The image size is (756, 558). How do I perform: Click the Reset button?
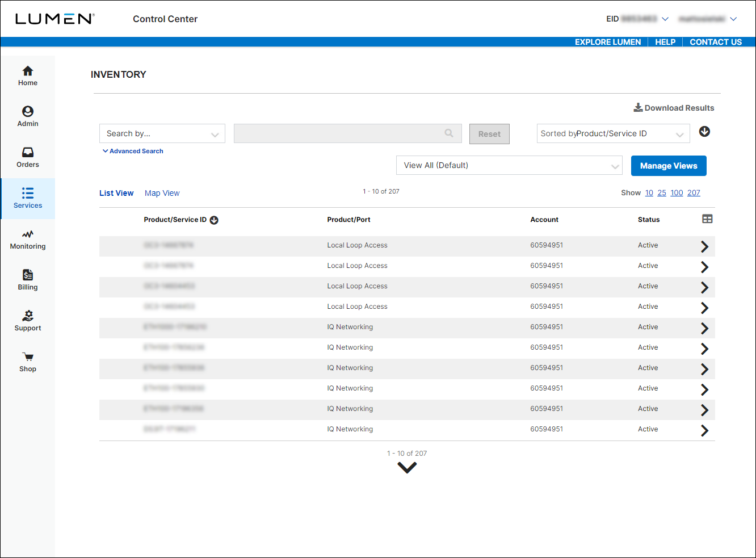(x=489, y=134)
